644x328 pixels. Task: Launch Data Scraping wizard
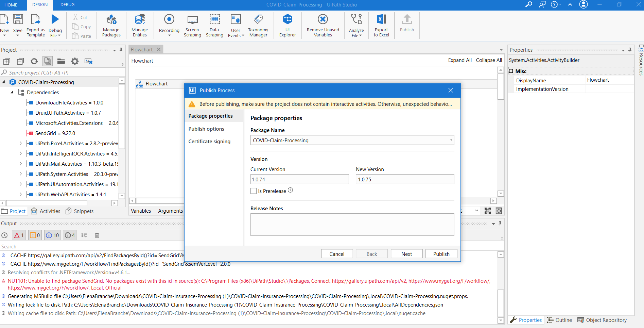tap(214, 26)
